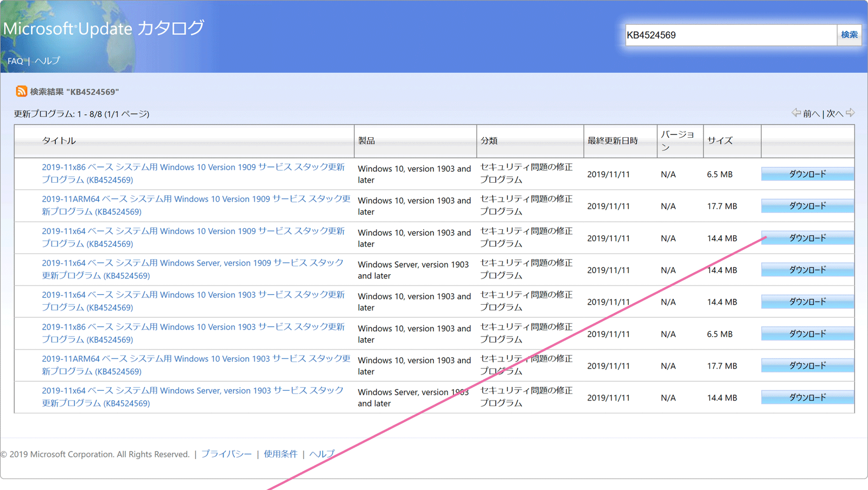Image resolution: width=868 pixels, height=490 pixels.
Task: Click the RSS feed icon beside search results
Action: (21, 91)
